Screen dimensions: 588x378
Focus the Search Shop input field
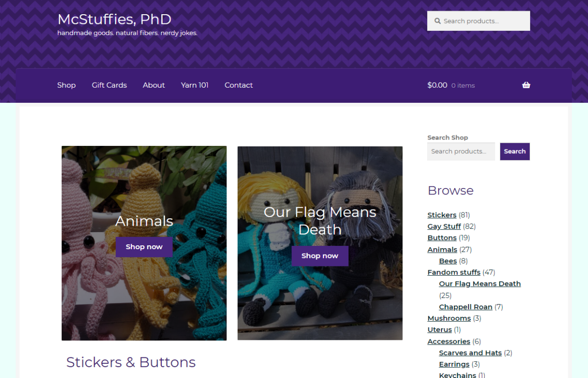(461, 151)
